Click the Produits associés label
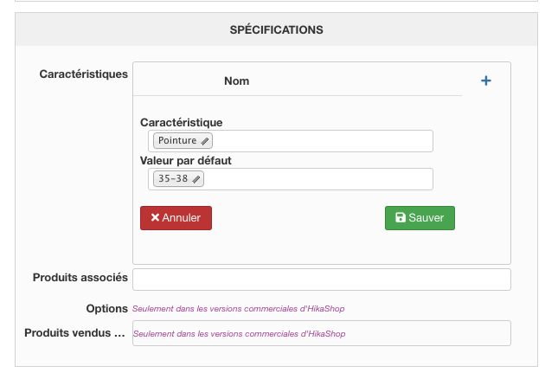Image resolution: width=545 pixels, height=392 pixels. click(x=80, y=278)
